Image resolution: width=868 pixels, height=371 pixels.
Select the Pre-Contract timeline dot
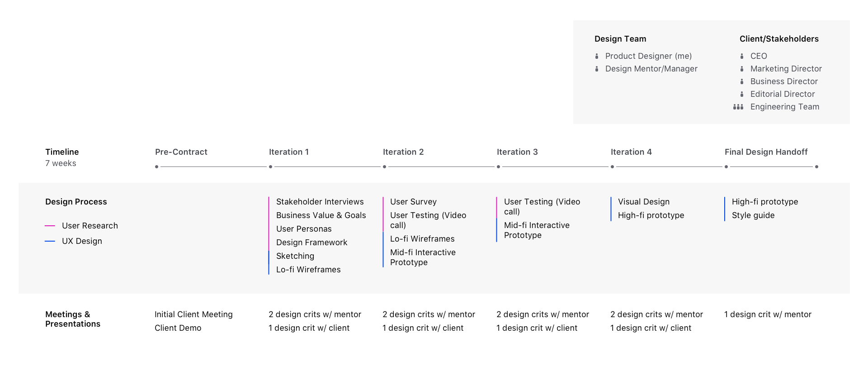(157, 167)
